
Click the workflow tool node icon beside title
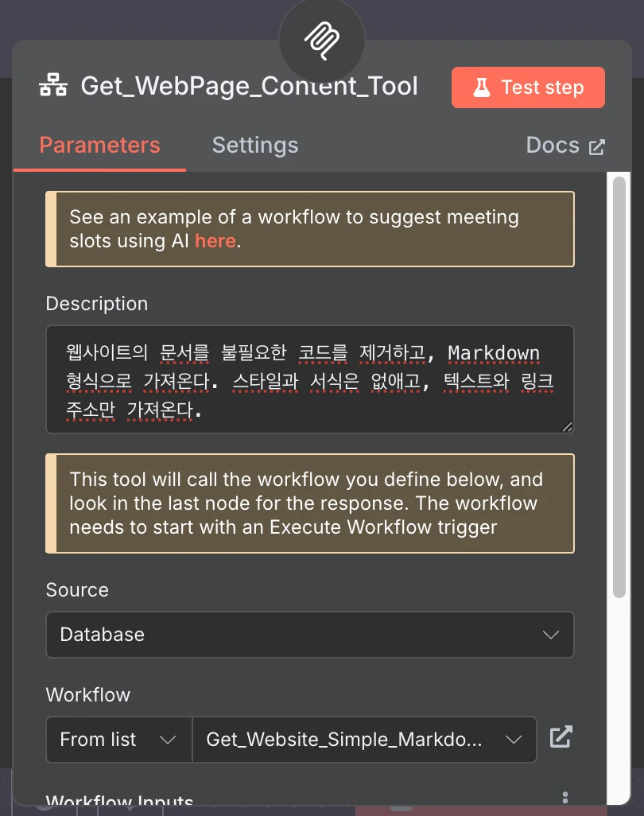(x=53, y=85)
